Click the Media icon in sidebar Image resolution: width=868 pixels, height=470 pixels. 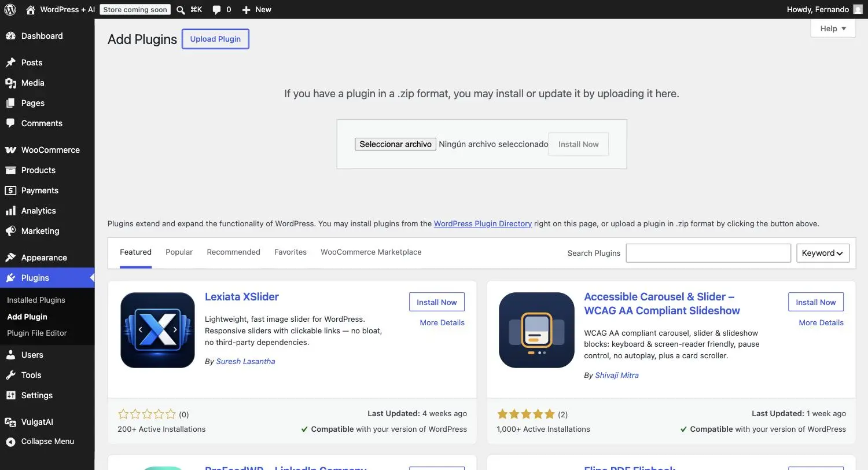pos(10,83)
